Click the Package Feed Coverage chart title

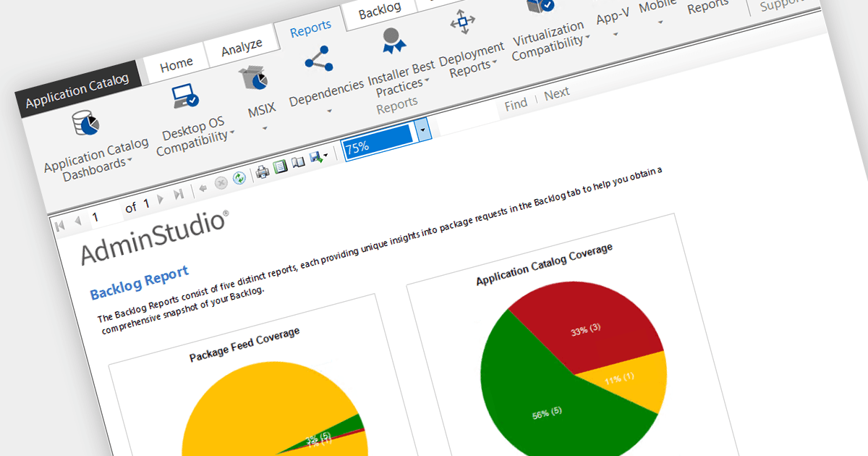(x=244, y=344)
